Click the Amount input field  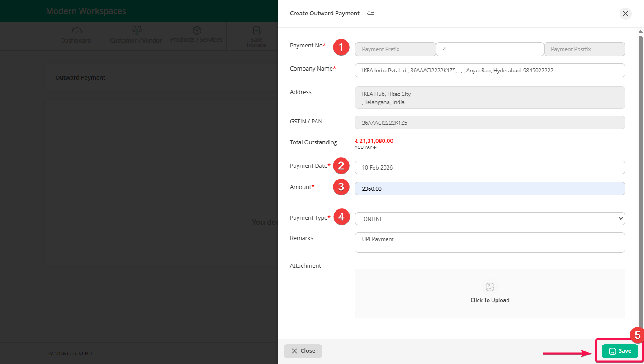pos(490,189)
